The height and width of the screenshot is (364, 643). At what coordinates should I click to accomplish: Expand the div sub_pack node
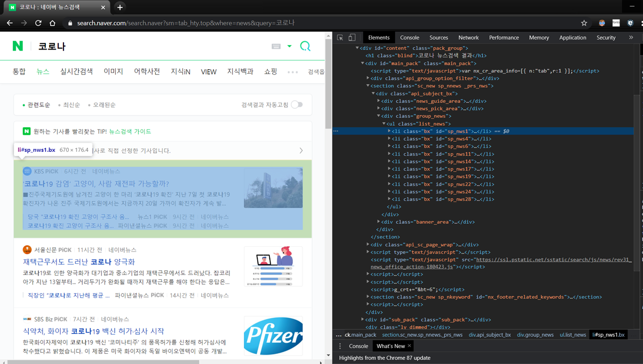(362, 320)
